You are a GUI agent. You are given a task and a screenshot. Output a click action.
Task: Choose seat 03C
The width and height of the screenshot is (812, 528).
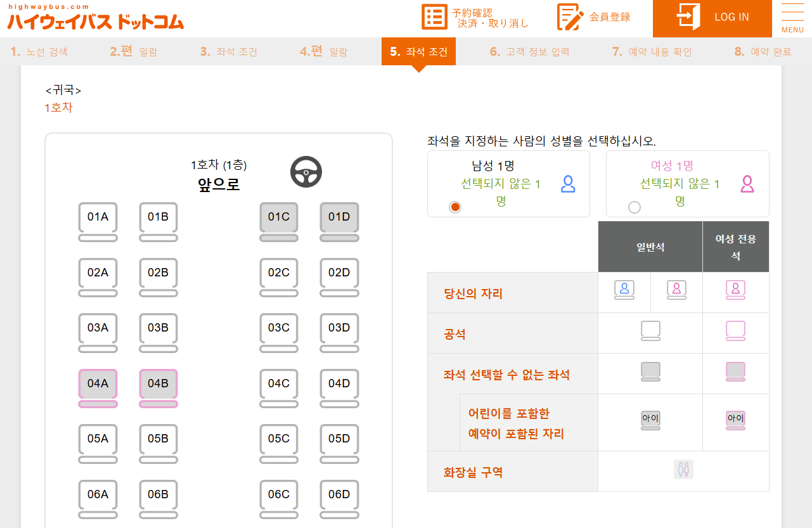[x=278, y=333]
